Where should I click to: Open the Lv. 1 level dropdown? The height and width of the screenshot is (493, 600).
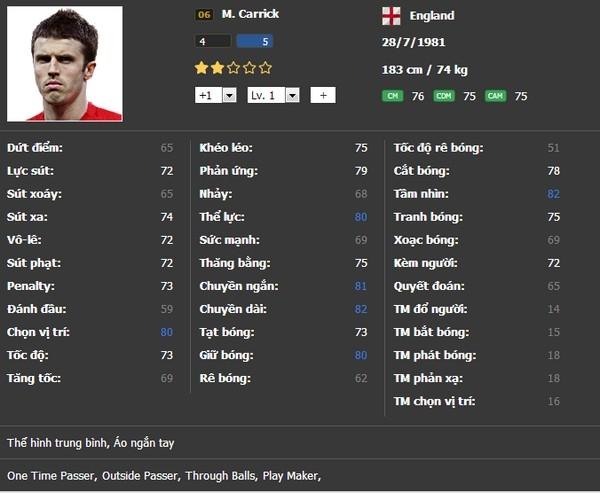pyautogui.click(x=292, y=95)
